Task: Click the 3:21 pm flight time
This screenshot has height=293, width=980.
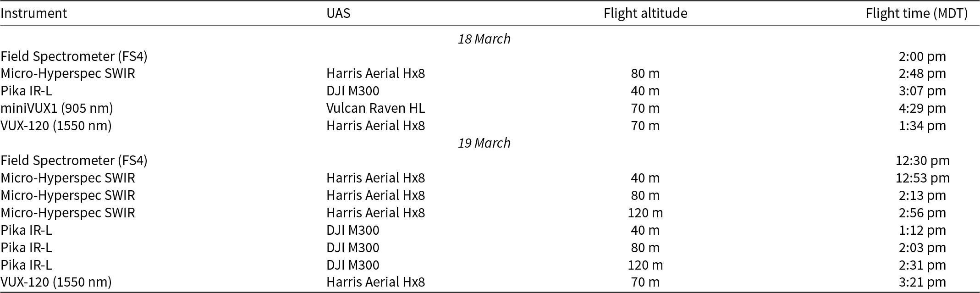Action: pos(922,282)
